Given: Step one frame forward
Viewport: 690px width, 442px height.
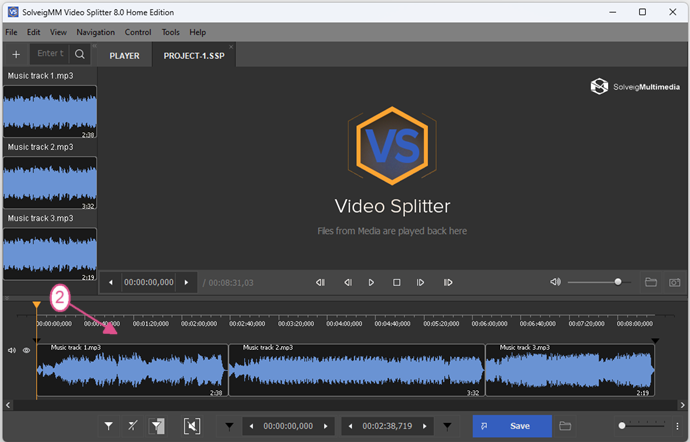Looking at the screenshot, I should pos(420,283).
